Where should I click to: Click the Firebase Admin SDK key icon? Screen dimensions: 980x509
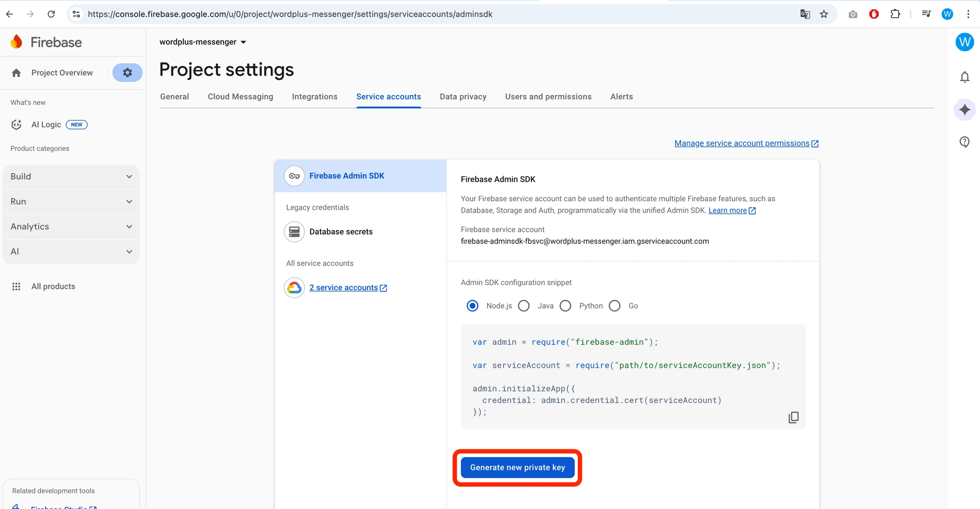(294, 176)
